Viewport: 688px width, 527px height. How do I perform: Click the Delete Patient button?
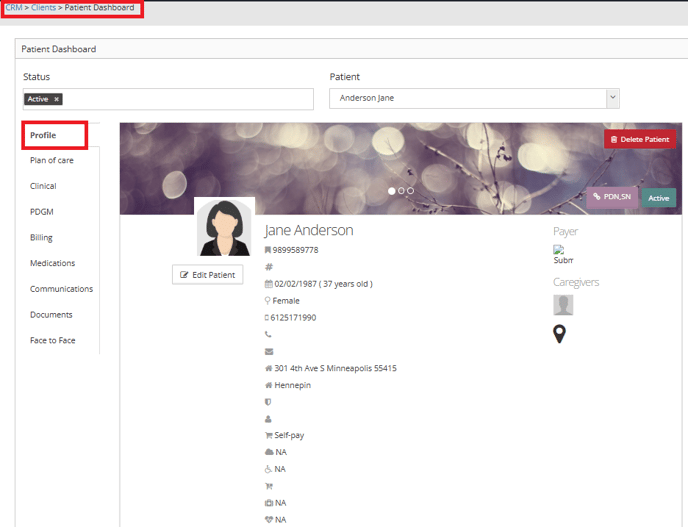point(640,140)
